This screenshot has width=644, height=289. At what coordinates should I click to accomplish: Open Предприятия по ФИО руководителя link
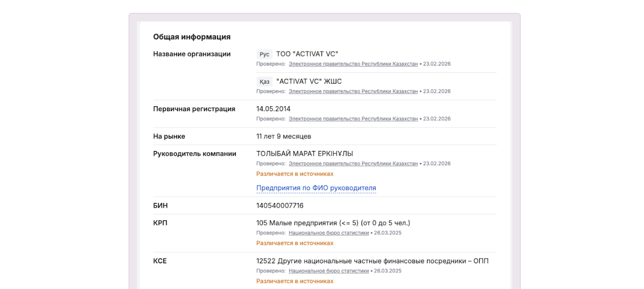tap(316, 188)
